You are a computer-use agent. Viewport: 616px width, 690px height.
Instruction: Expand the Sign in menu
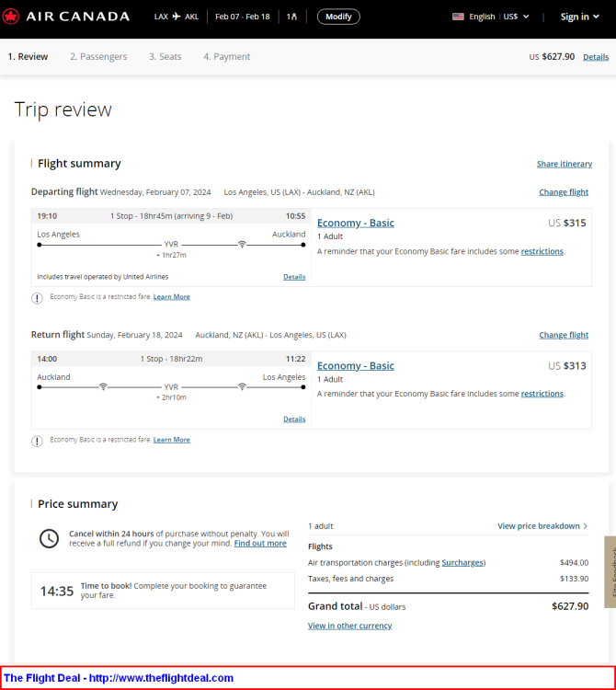click(579, 17)
